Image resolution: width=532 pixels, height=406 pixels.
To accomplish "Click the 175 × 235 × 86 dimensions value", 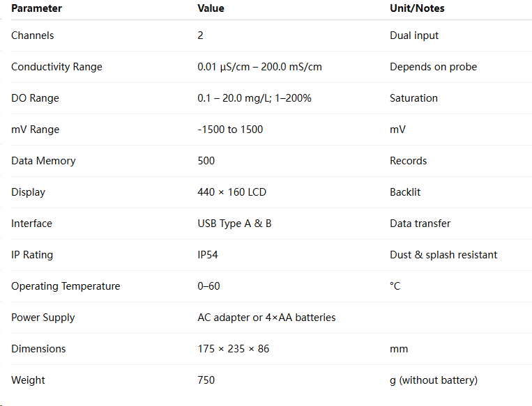I will (x=234, y=349).
